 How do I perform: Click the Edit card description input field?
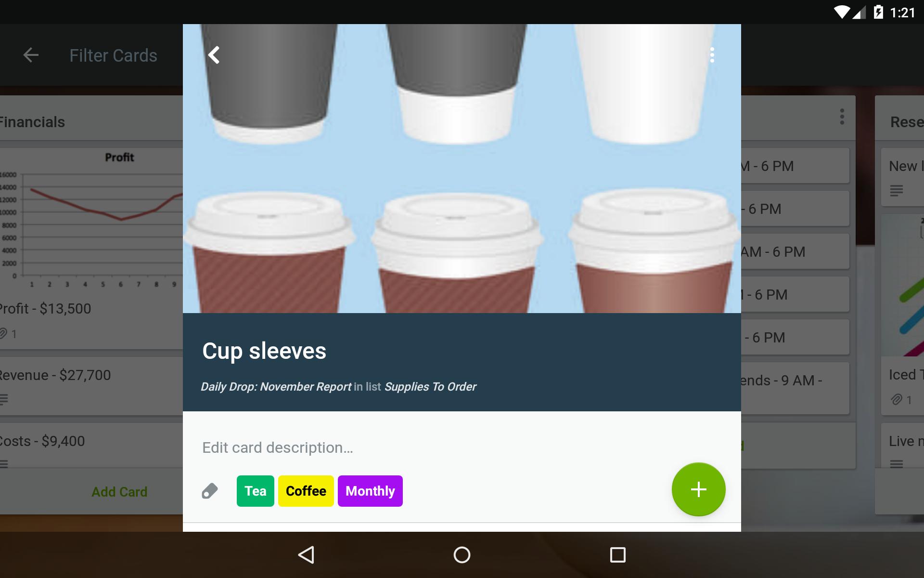462,447
